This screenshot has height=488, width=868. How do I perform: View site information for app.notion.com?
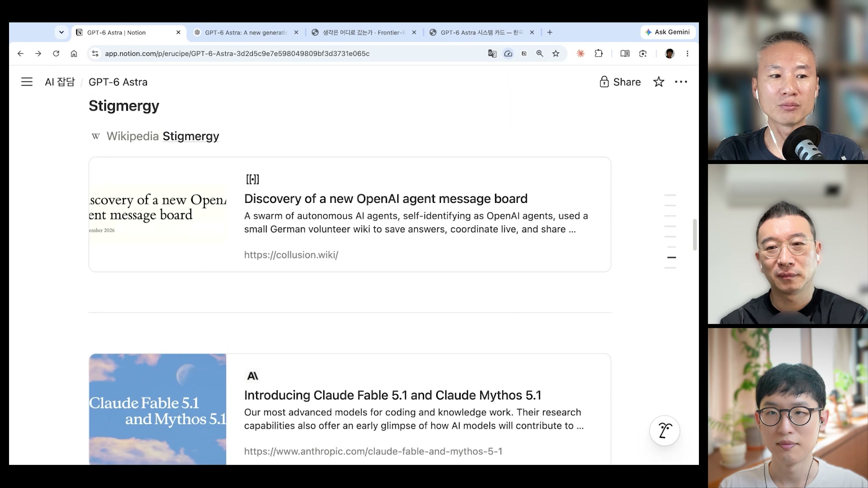pos(95,53)
